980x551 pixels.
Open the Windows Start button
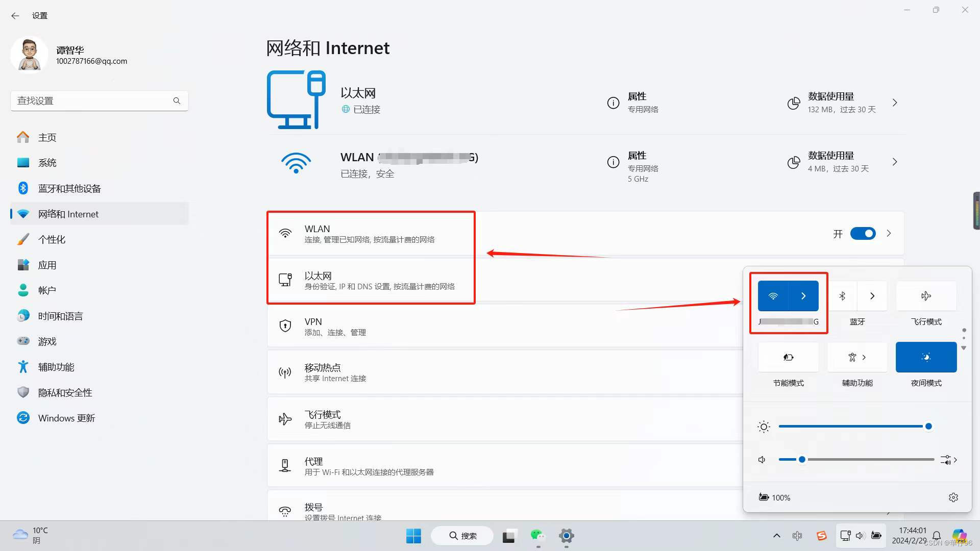coord(413,536)
